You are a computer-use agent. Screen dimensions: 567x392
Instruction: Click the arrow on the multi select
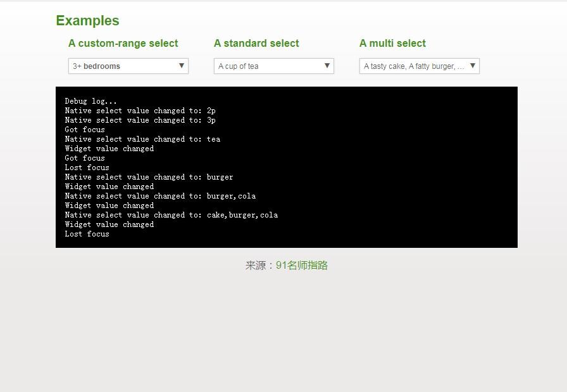(473, 66)
